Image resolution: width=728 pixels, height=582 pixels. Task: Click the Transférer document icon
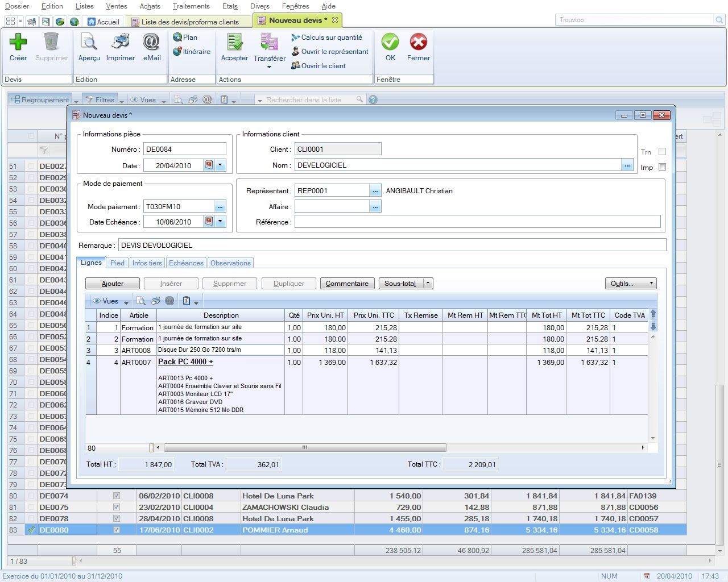pos(269,43)
